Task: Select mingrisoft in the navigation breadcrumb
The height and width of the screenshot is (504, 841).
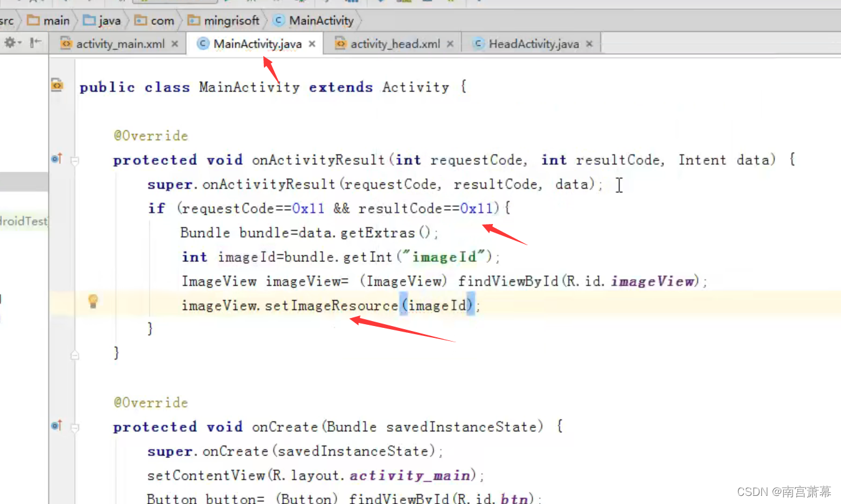Action: [232, 21]
